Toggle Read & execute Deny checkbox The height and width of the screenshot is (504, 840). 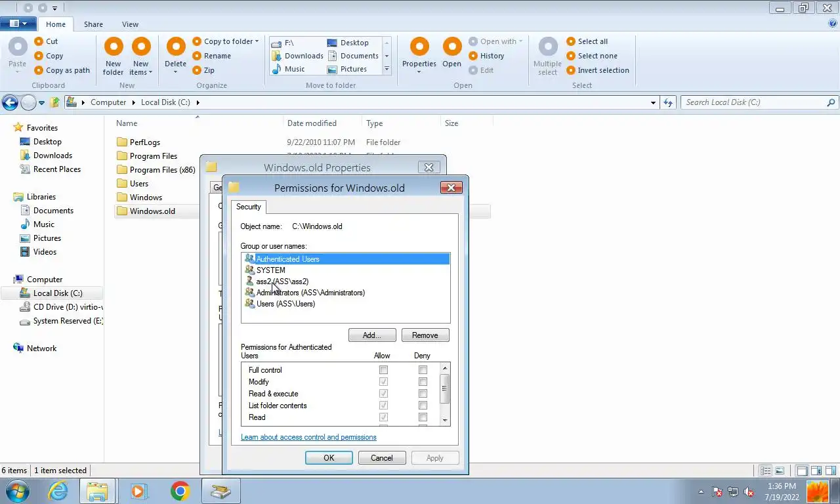click(x=423, y=394)
